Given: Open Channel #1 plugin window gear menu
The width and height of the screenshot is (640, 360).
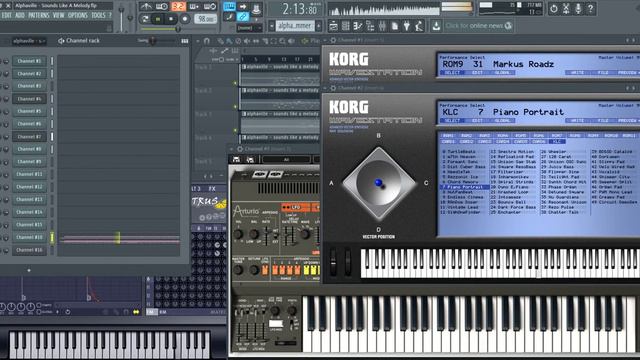Looking at the screenshot, I should coord(333,40).
